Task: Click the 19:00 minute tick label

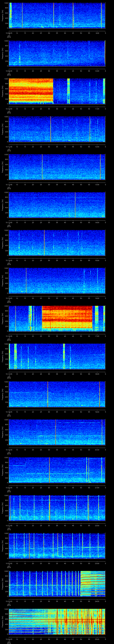Action: pos(97,412)
